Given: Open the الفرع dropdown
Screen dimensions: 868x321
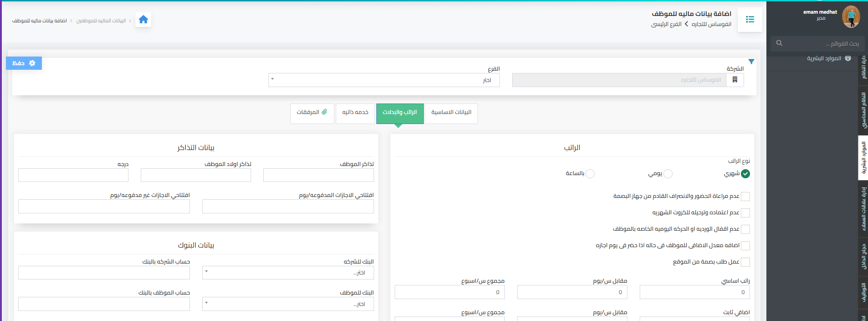Looking at the screenshot, I should [x=384, y=80].
